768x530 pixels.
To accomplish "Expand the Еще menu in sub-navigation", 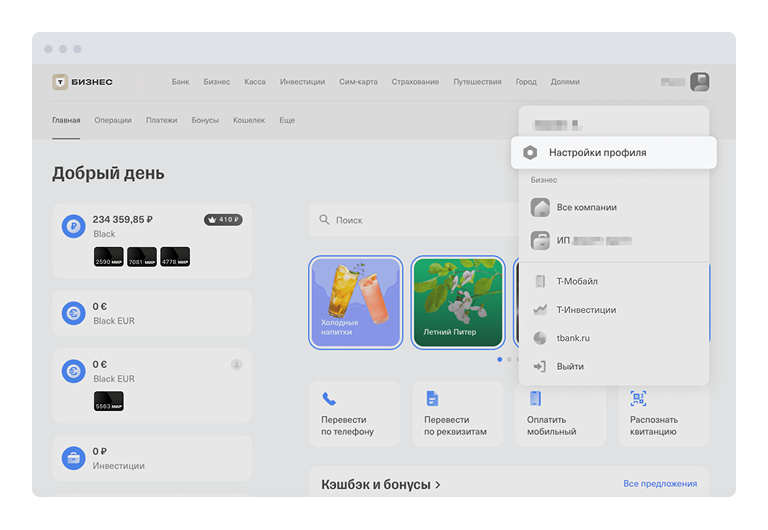I will point(287,120).
